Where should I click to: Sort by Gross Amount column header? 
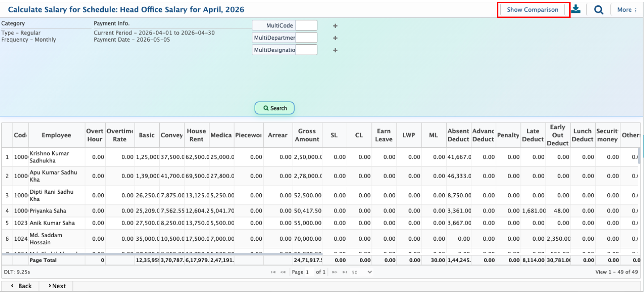pyautogui.click(x=307, y=135)
